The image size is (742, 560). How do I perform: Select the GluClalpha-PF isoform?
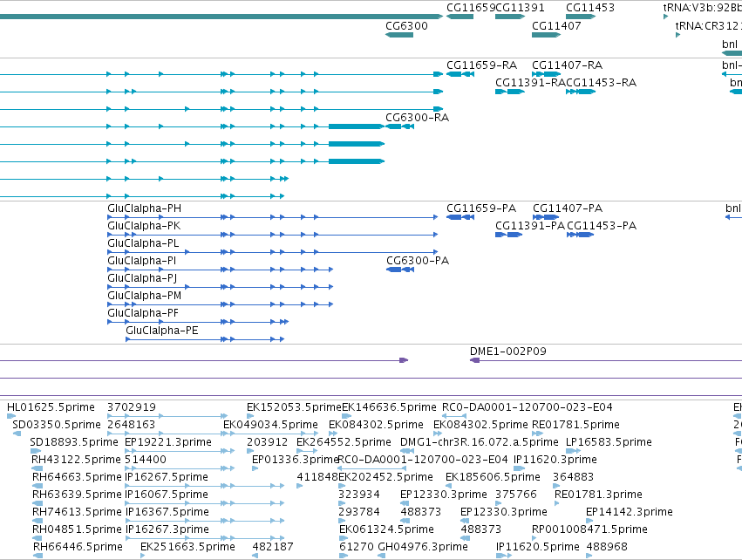[x=143, y=313]
